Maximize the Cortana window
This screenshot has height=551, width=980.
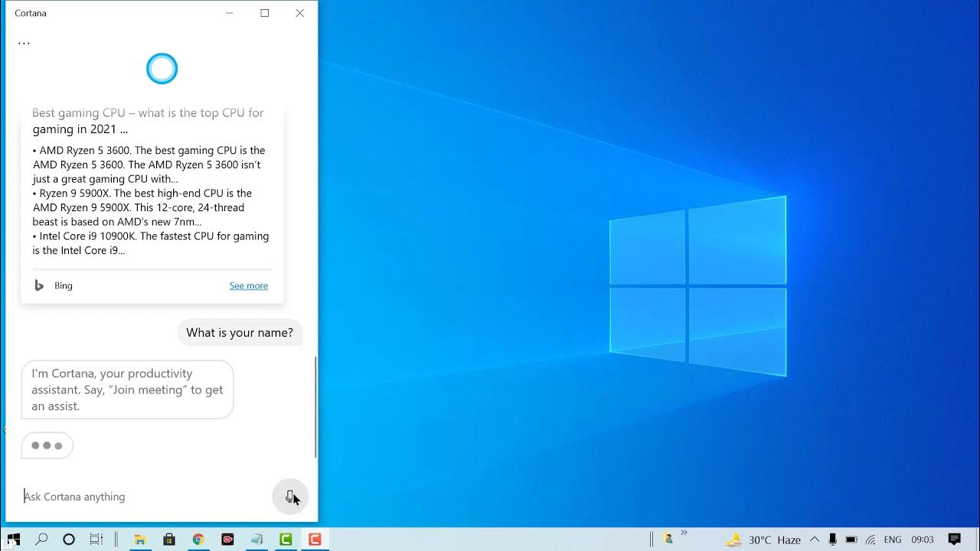pos(265,13)
